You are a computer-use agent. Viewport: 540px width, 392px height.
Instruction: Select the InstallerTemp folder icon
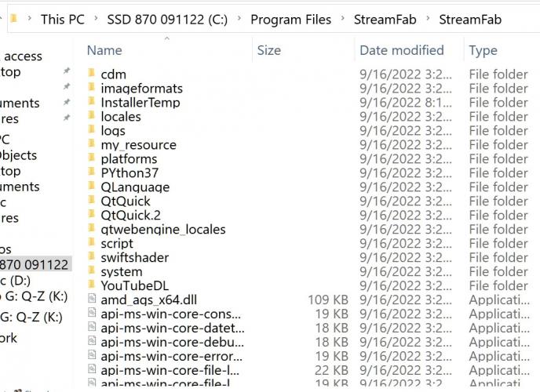pos(92,101)
